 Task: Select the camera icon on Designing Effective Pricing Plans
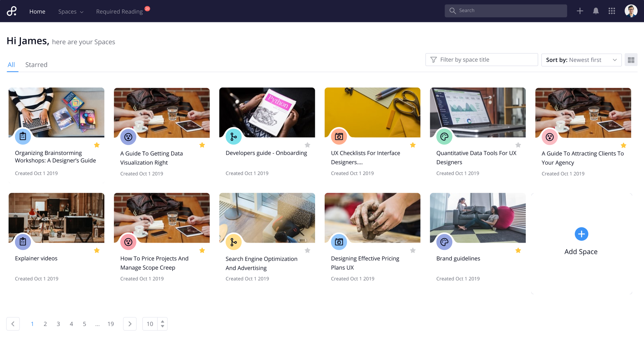coord(339,242)
